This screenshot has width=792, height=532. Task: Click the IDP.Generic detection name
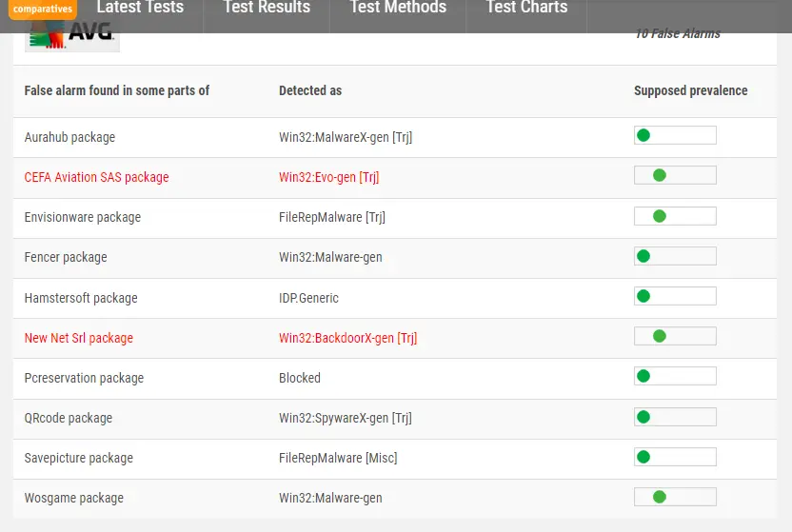308,298
